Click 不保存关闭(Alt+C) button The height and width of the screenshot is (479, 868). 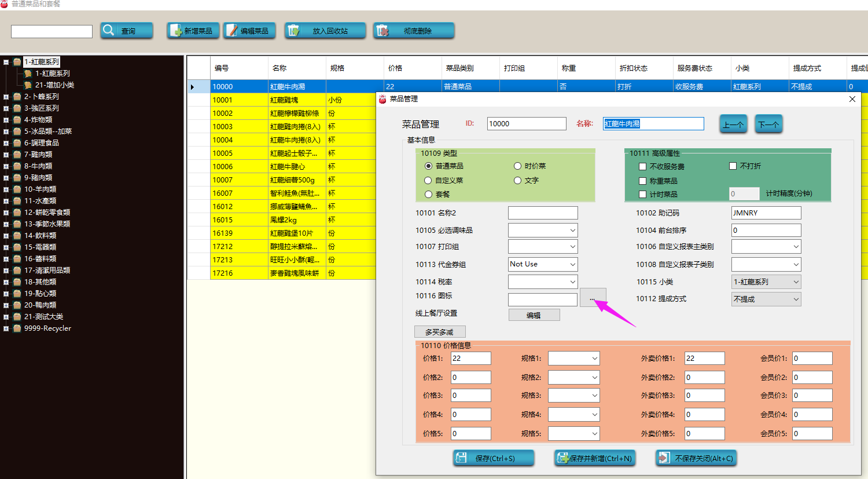(696, 458)
